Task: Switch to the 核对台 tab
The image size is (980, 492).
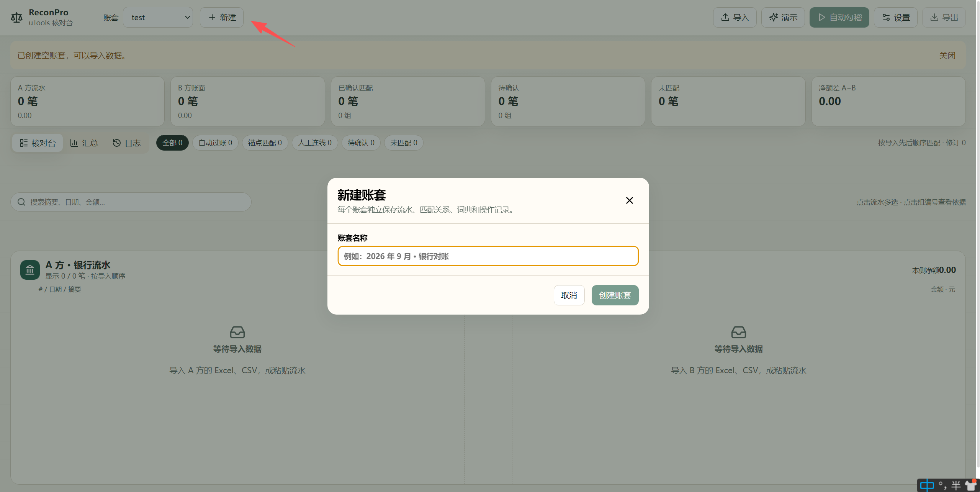Action: (38, 143)
